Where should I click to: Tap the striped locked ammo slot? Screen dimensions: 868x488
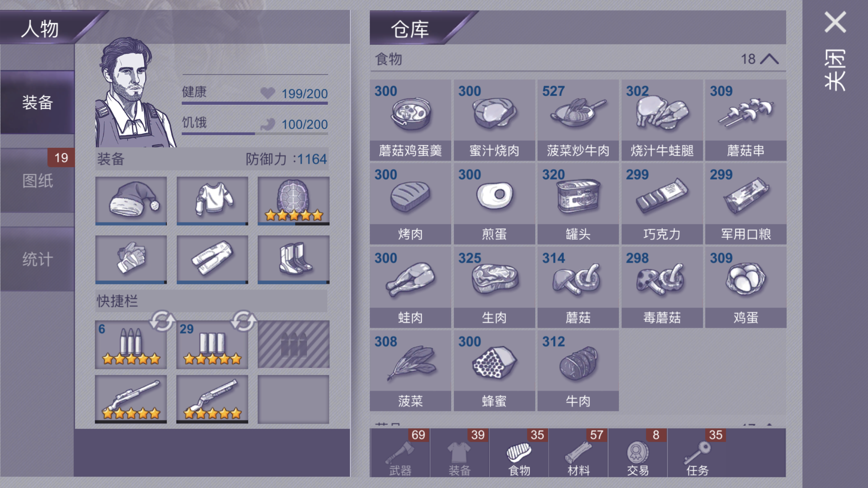(293, 344)
